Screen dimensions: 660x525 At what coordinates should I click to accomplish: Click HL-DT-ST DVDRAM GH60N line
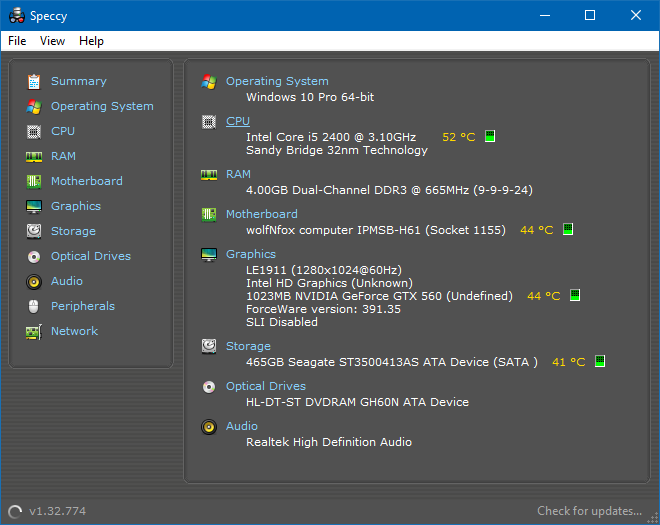click(357, 402)
